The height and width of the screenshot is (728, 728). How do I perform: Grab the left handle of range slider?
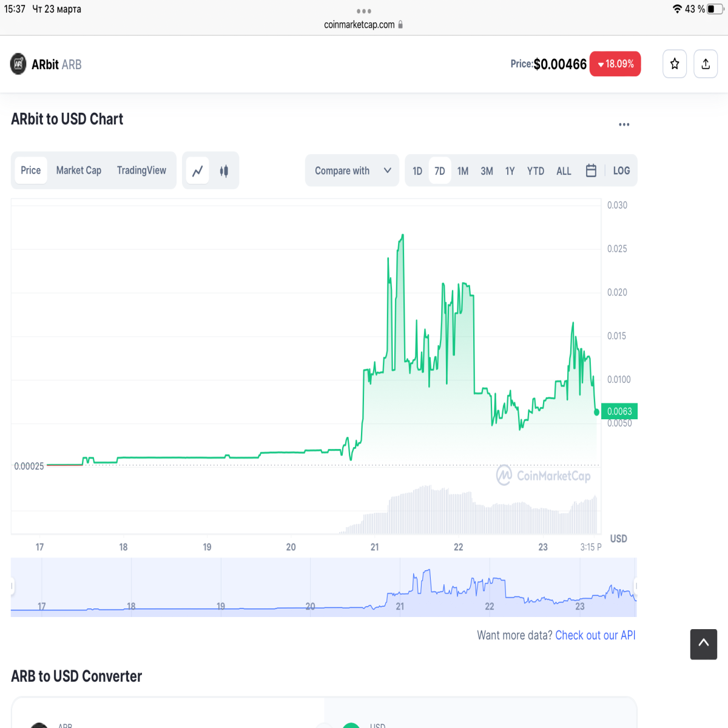(12, 587)
